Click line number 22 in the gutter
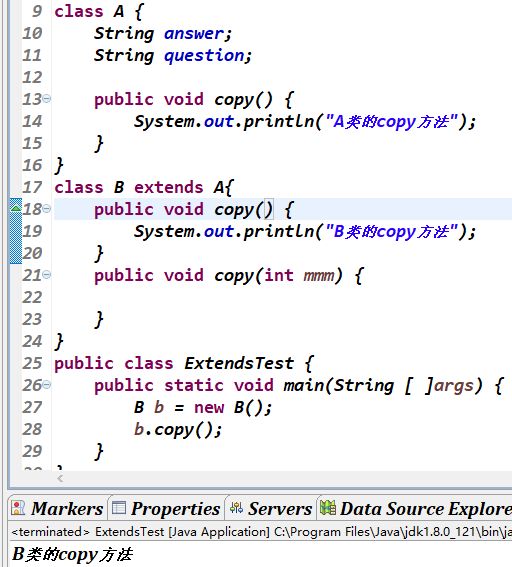512x567 pixels. point(32,297)
